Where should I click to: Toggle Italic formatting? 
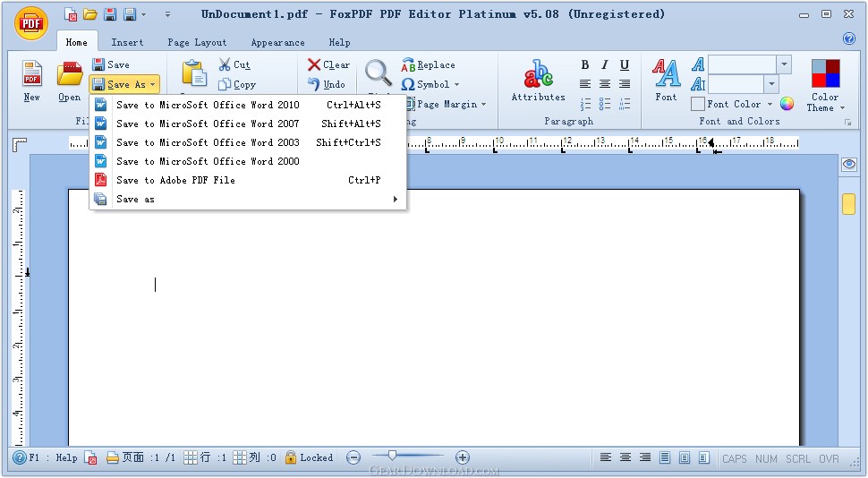coord(605,64)
